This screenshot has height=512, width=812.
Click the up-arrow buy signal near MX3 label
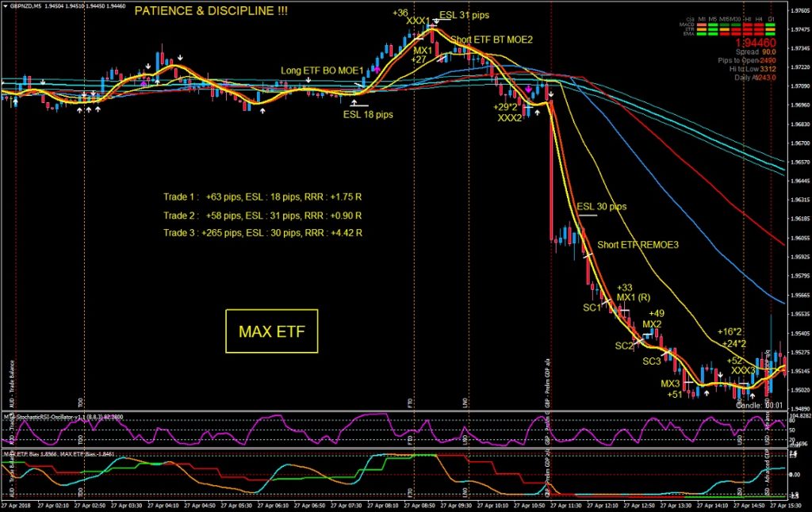click(x=707, y=393)
